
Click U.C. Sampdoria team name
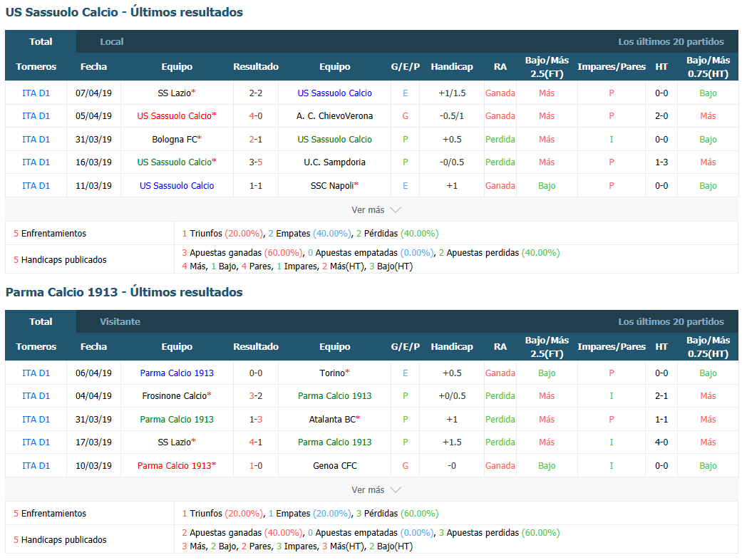click(x=334, y=162)
